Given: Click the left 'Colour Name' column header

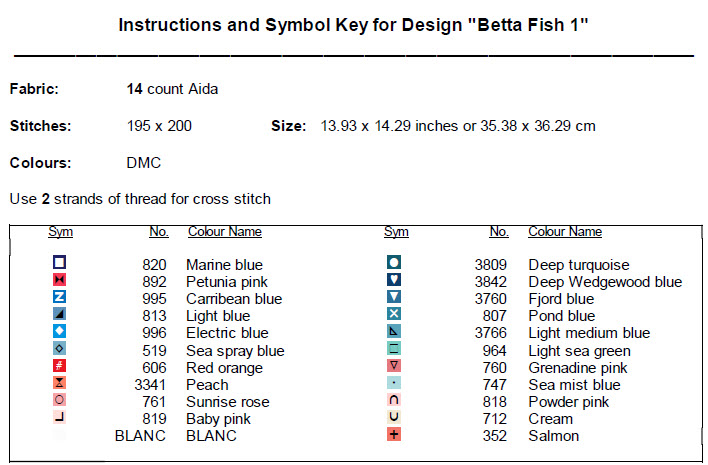Looking at the screenshot, I should [224, 232].
